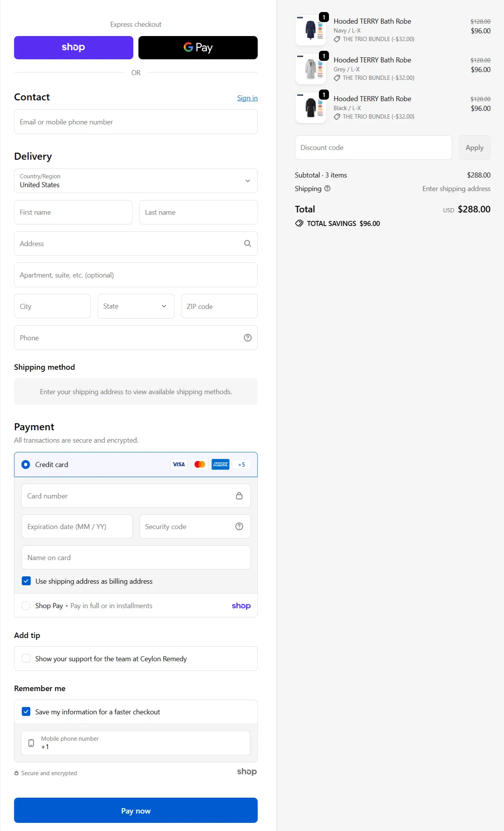The width and height of the screenshot is (504, 831).
Task: Pay with the Google Pay button
Action: (198, 48)
